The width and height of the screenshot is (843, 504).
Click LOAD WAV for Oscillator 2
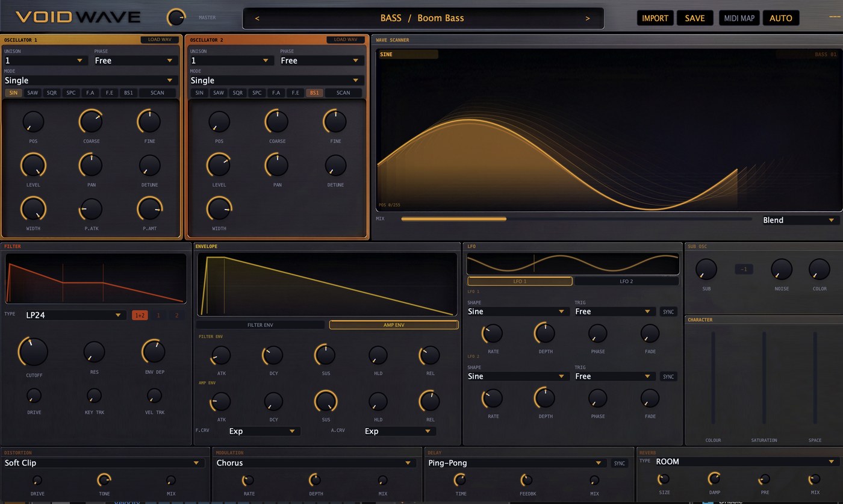[346, 40]
